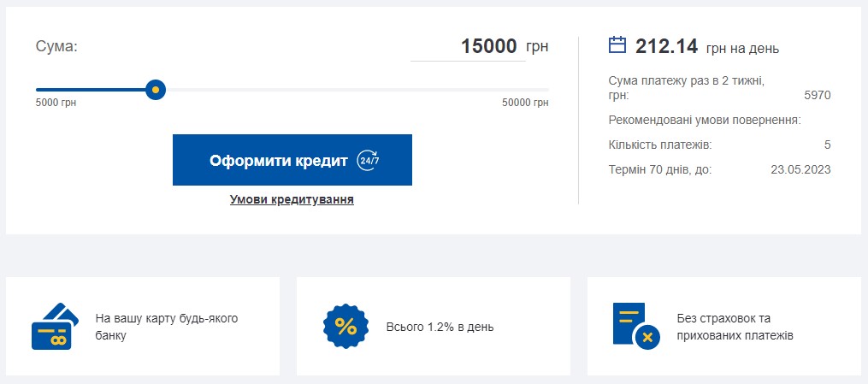Click Без страховок та прихованих платежів text
Image resolution: width=868 pixels, height=384 pixels.
(x=735, y=327)
